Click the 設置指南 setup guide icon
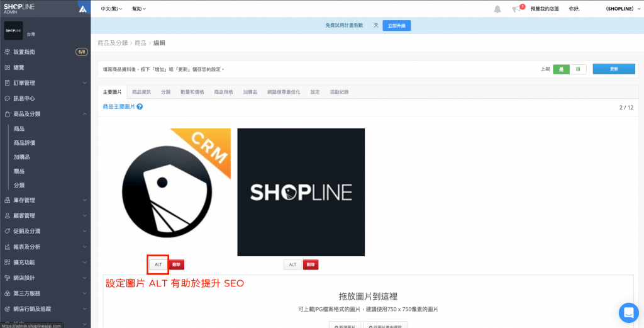The height and width of the screenshot is (328, 644). point(7,52)
